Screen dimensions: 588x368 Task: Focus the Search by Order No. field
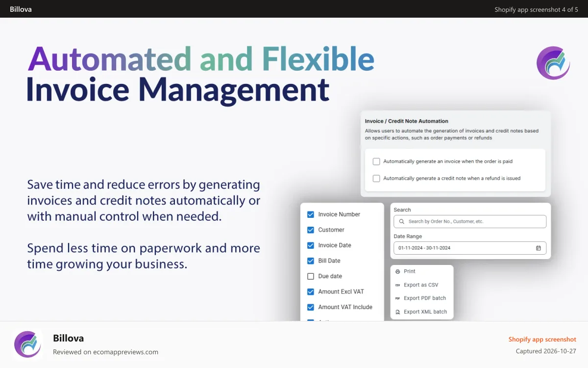click(x=470, y=222)
